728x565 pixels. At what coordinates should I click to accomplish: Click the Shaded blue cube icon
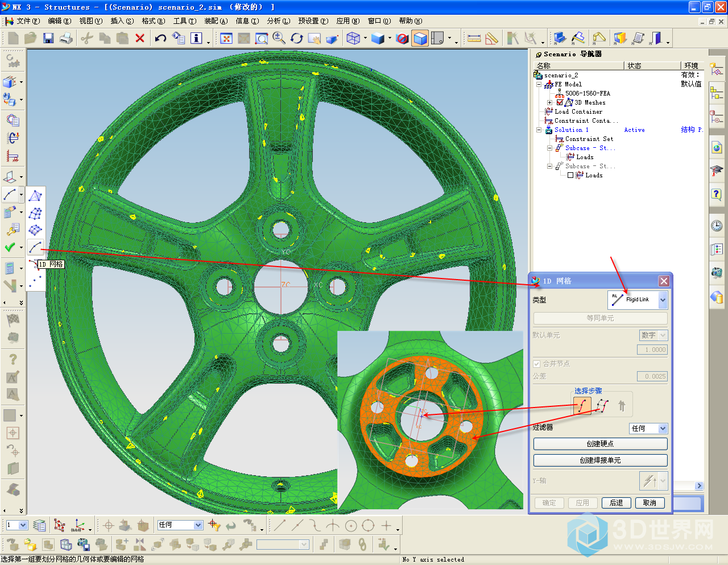(x=378, y=38)
